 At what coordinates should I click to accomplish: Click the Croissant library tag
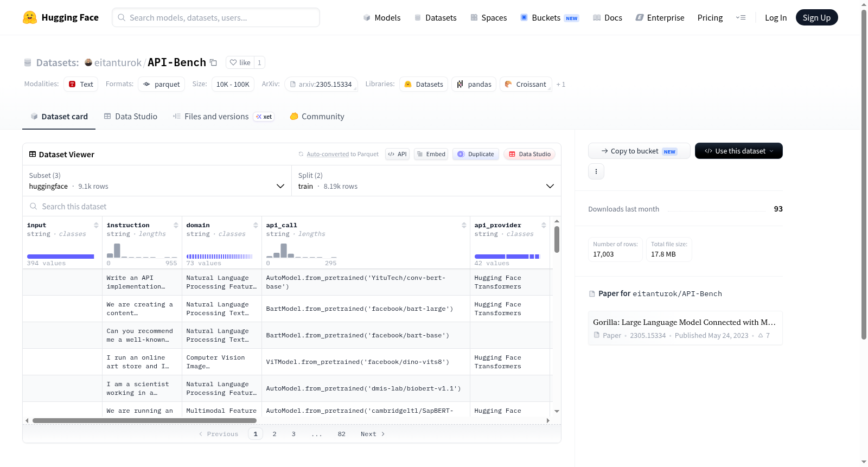[x=526, y=84]
